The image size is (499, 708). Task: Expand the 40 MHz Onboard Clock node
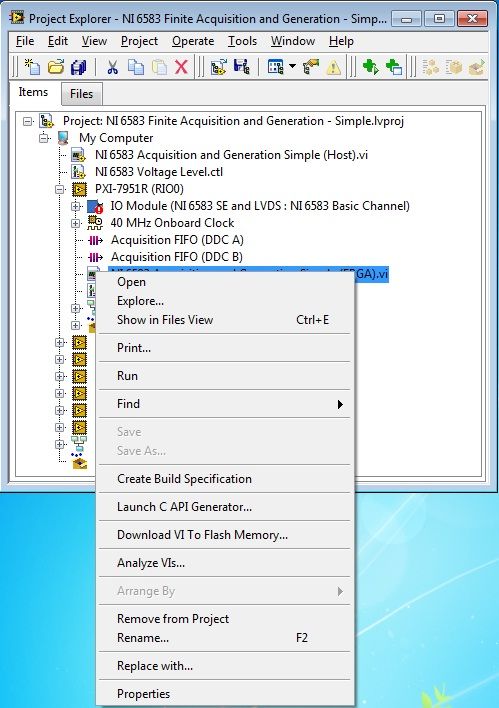coord(76,223)
